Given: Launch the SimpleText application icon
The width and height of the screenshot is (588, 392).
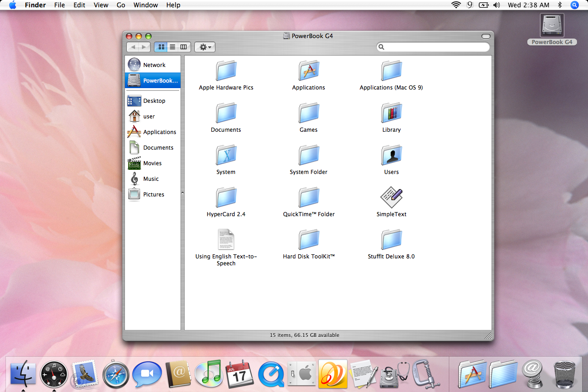Looking at the screenshot, I should tap(391, 197).
